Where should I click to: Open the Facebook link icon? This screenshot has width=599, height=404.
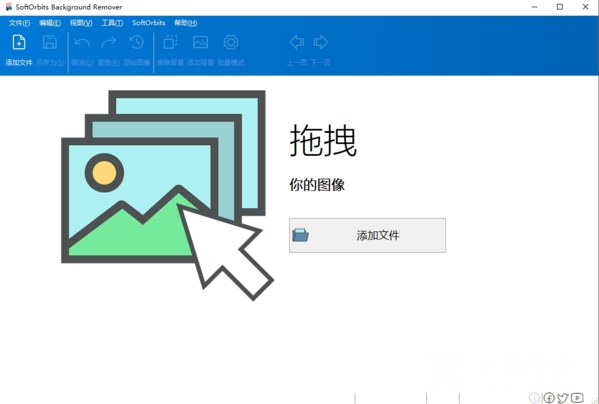click(x=549, y=398)
